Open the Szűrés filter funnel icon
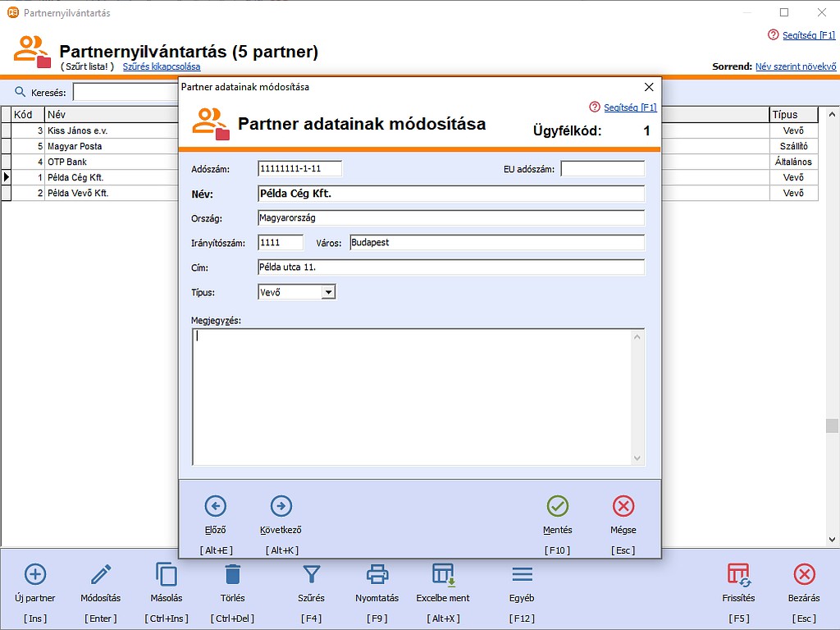 pos(312,574)
